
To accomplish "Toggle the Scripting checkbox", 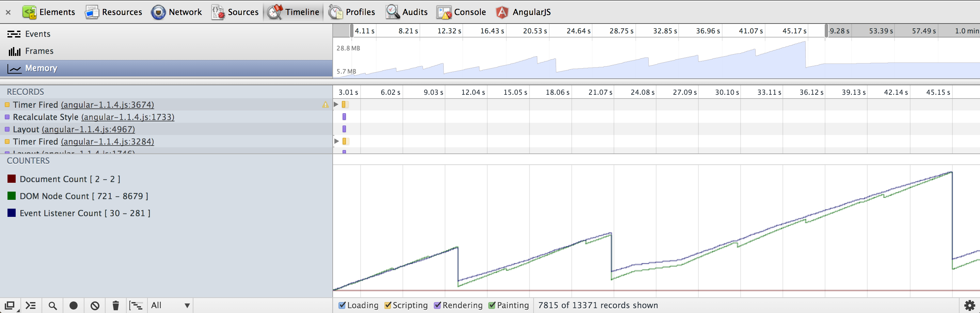I will 388,305.
